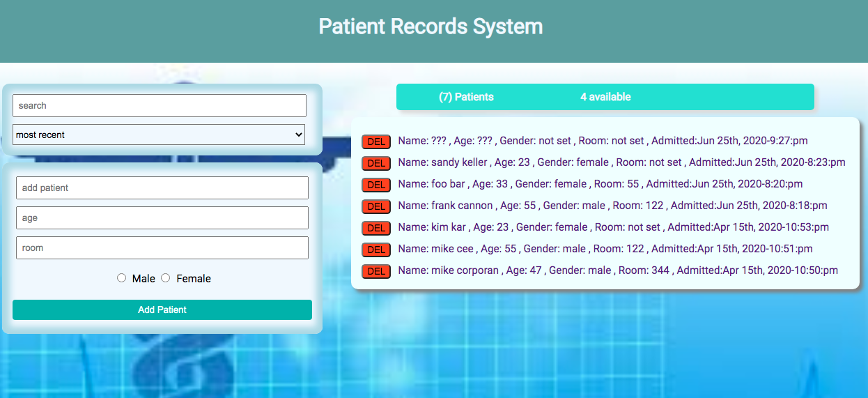Image resolution: width=868 pixels, height=398 pixels.
Task: Click the add patient name field
Action: [x=162, y=187]
